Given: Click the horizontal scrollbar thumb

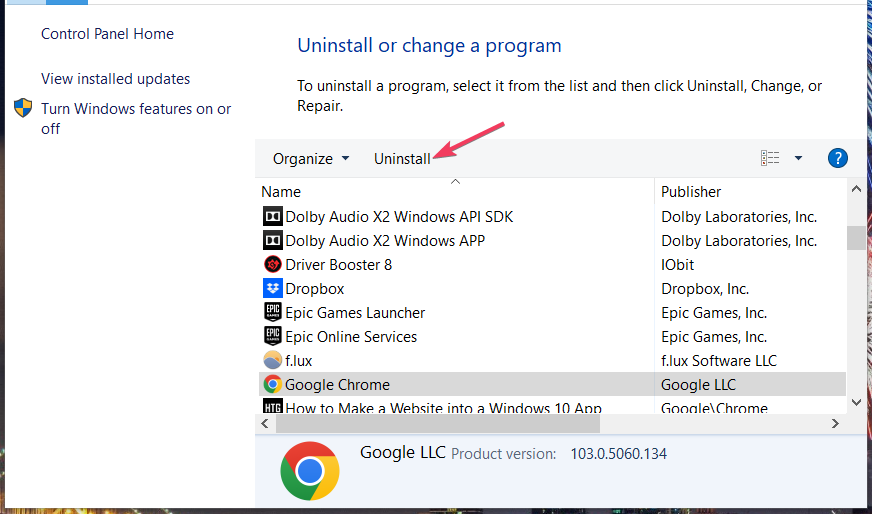Looking at the screenshot, I should pyautogui.click(x=438, y=423).
